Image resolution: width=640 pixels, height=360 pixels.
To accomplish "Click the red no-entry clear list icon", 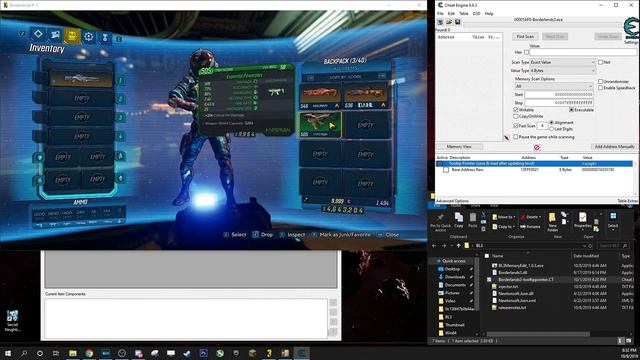I will click(x=537, y=147).
